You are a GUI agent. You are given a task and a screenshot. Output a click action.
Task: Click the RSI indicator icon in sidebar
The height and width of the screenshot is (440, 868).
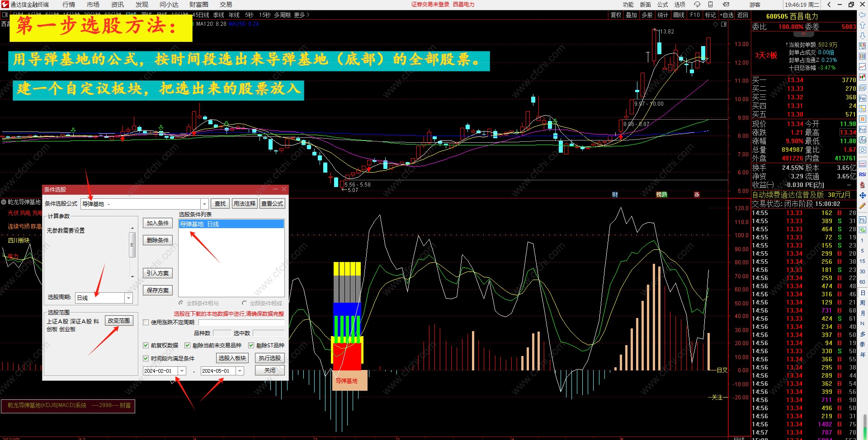pos(863,174)
